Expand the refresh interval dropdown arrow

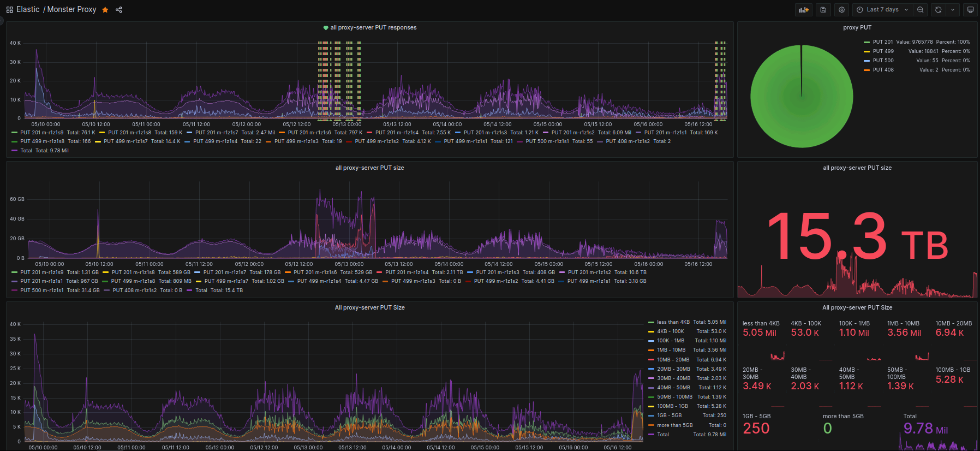[953, 10]
